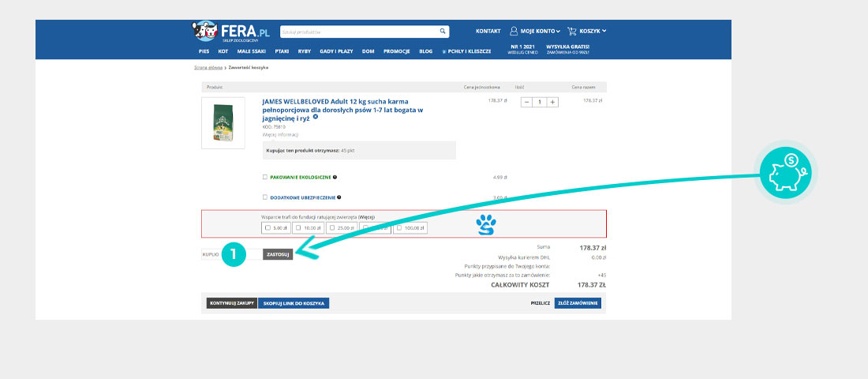Click the Całkowity Koszt label
This screenshot has width=868, height=379.
(520, 285)
